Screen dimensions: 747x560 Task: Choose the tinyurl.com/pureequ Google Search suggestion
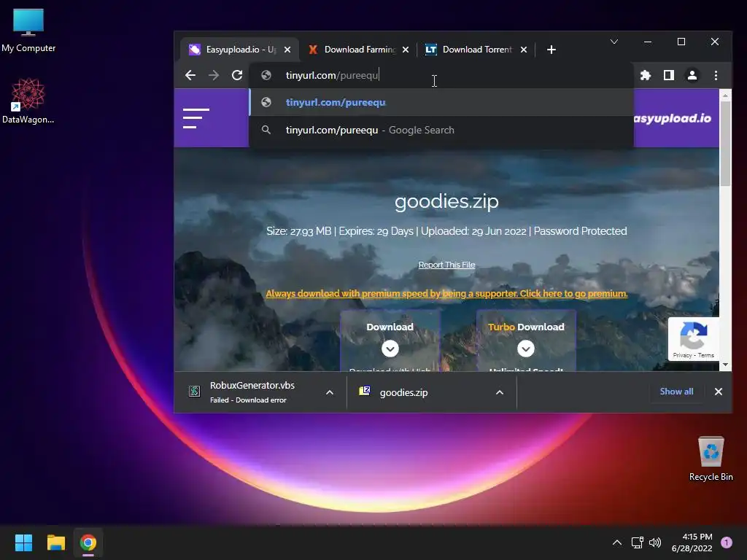(441, 130)
